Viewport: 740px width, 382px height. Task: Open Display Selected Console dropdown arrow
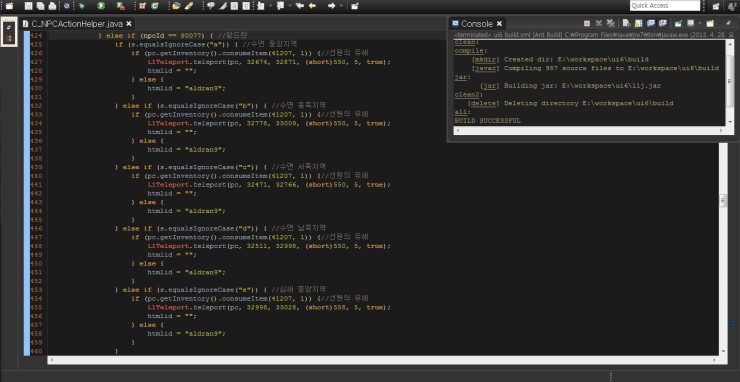700,23
